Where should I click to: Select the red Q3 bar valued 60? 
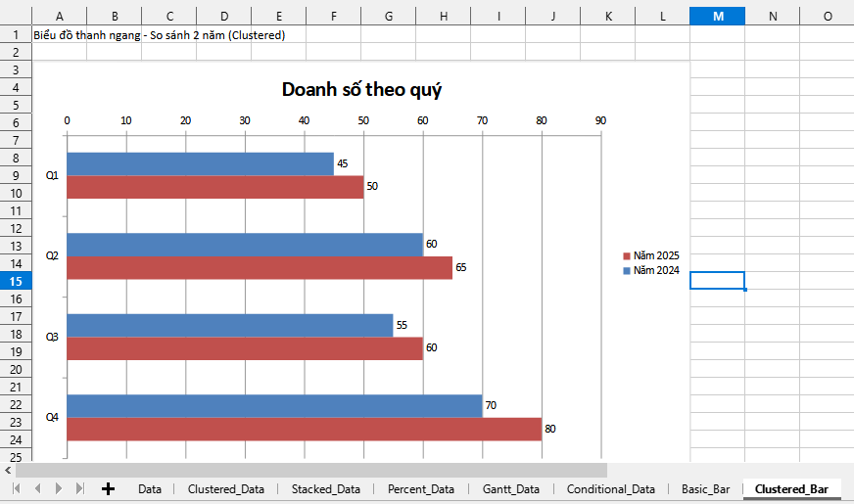(x=245, y=348)
